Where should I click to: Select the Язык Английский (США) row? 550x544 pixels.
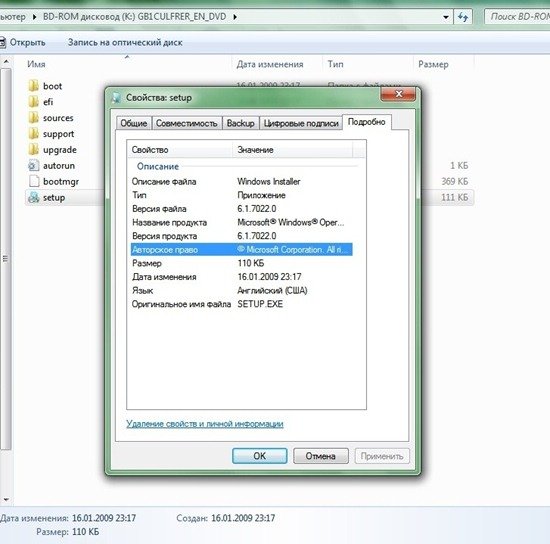tap(241, 290)
